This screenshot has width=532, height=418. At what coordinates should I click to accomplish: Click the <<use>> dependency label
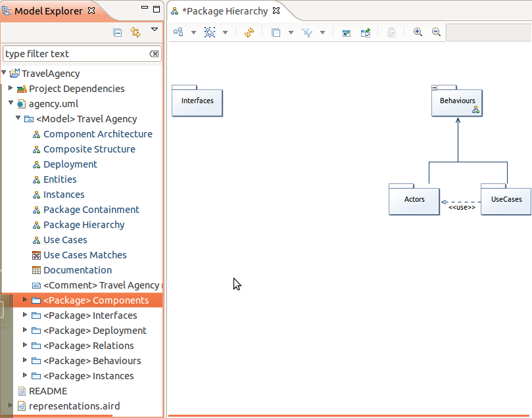[x=462, y=207]
